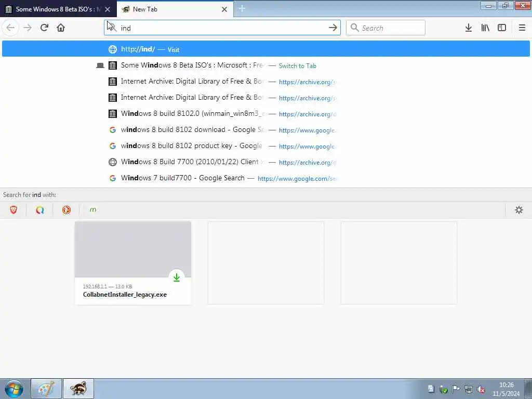Click the muted volume tray icon
532x399 pixels.
(x=481, y=390)
